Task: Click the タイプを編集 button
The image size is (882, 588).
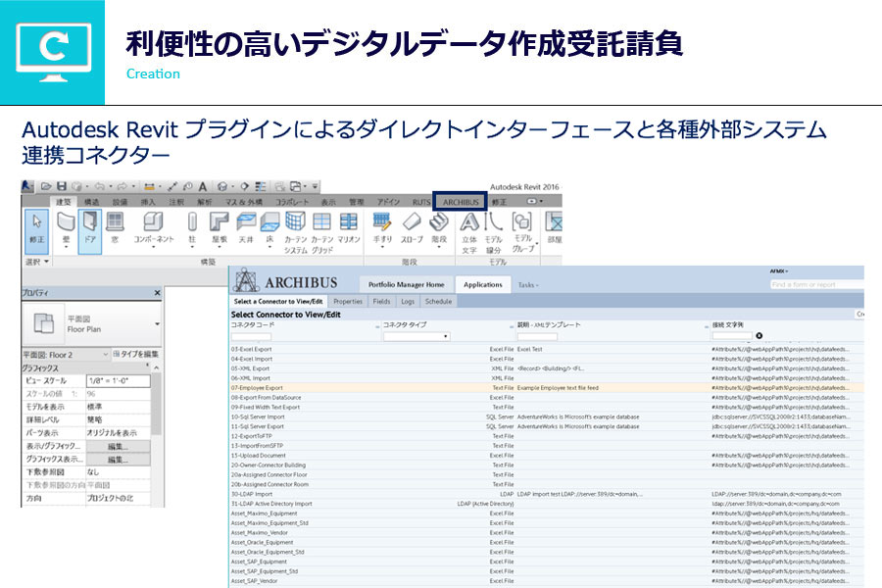Action: (x=135, y=354)
